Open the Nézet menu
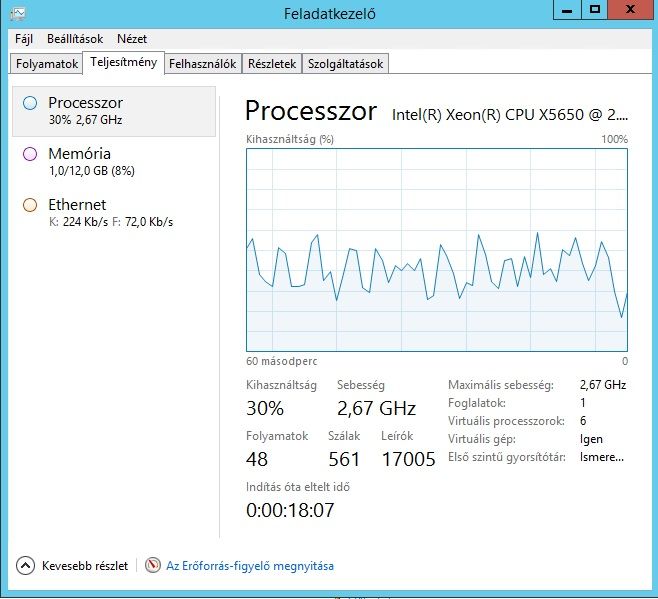This screenshot has width=658, height=599. [x=132, y=39]
